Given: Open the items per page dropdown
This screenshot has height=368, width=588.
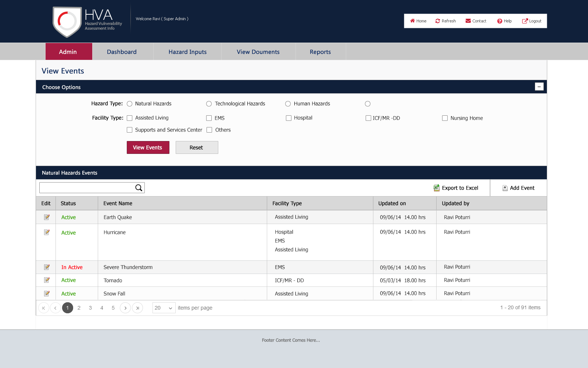Looking at the screenshot, I should 164,308.
